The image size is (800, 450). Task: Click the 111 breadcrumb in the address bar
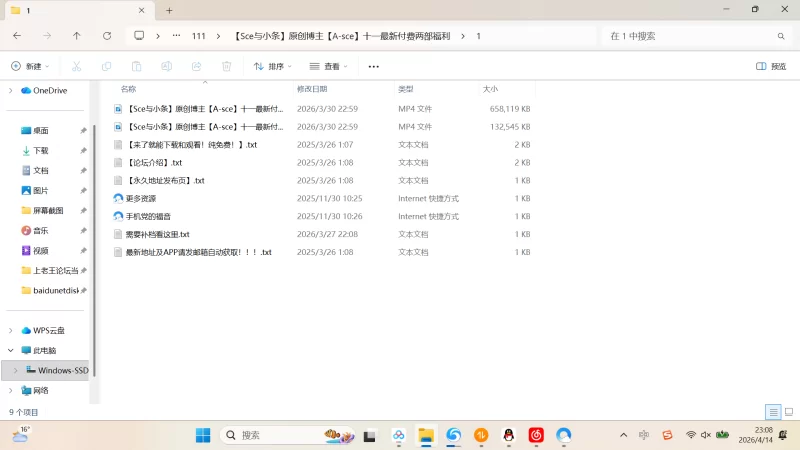198,36
